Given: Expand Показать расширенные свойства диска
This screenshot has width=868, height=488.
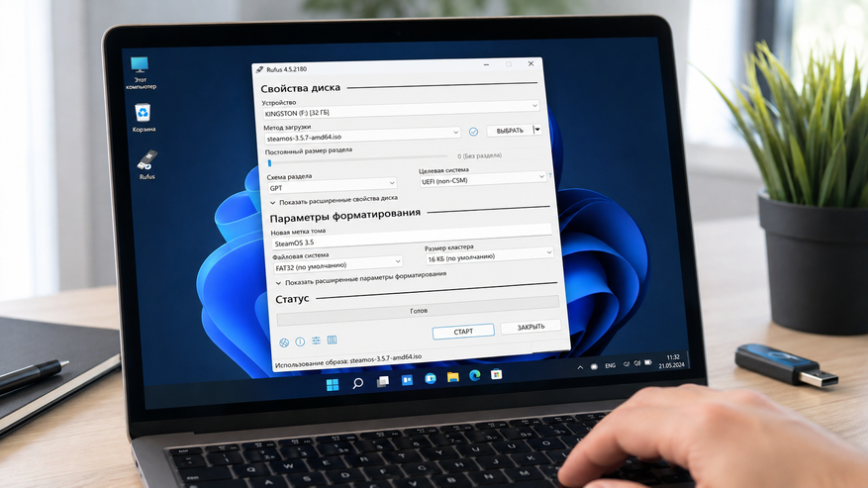Looking at the screenshot, I should (335, 200).
